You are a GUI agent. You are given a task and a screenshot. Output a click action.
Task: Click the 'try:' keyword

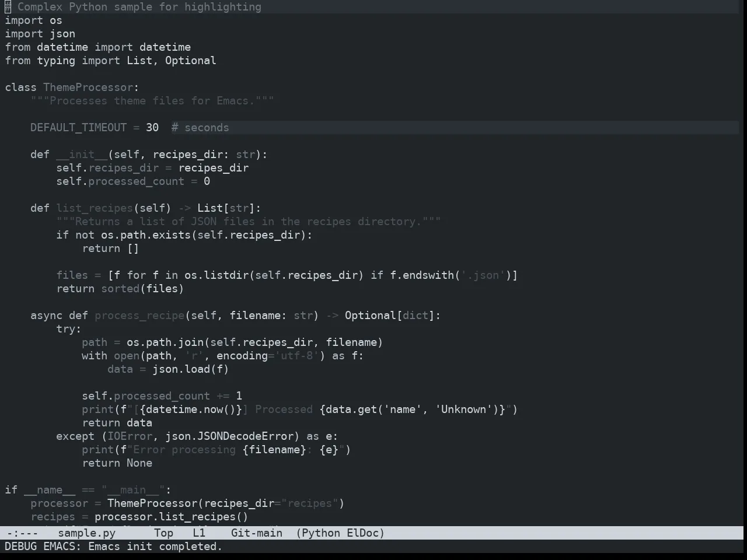(x=69, y=329)
